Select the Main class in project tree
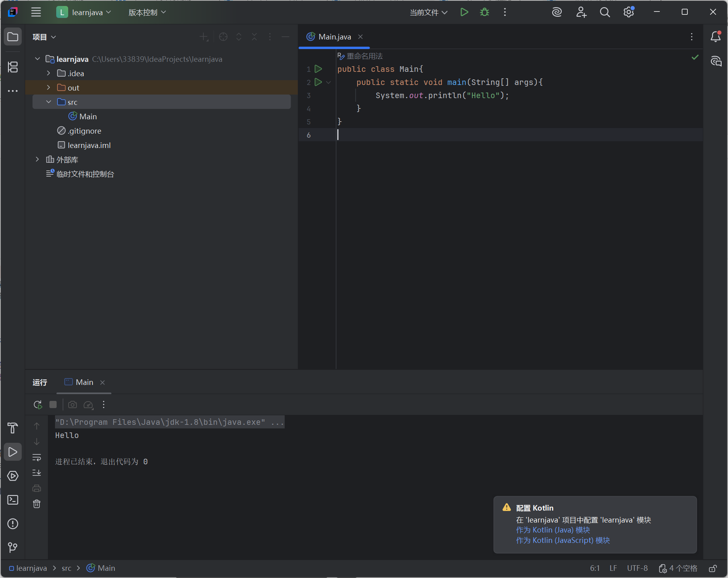This screenshot has width=728, height=578. tap(83, 116)
